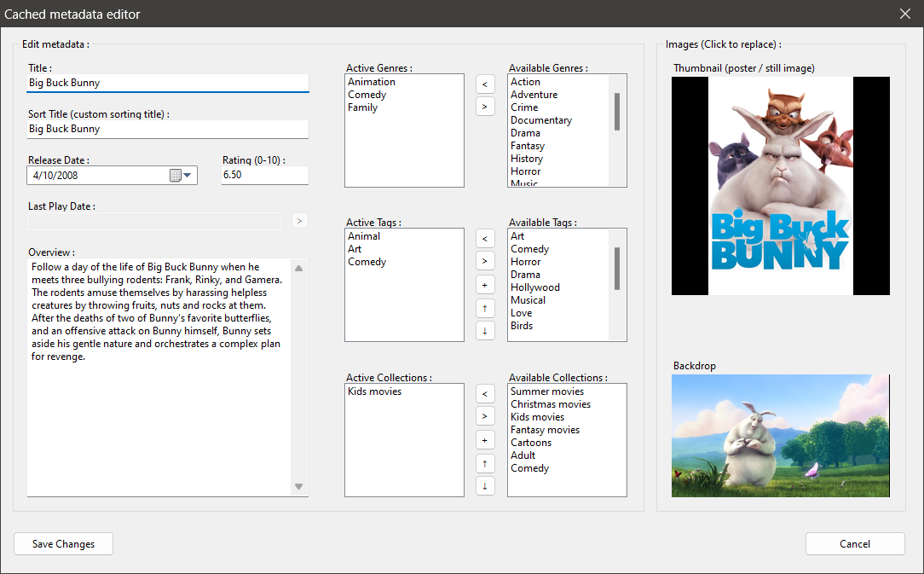Select Birds in Available Tags

(522, 326)
